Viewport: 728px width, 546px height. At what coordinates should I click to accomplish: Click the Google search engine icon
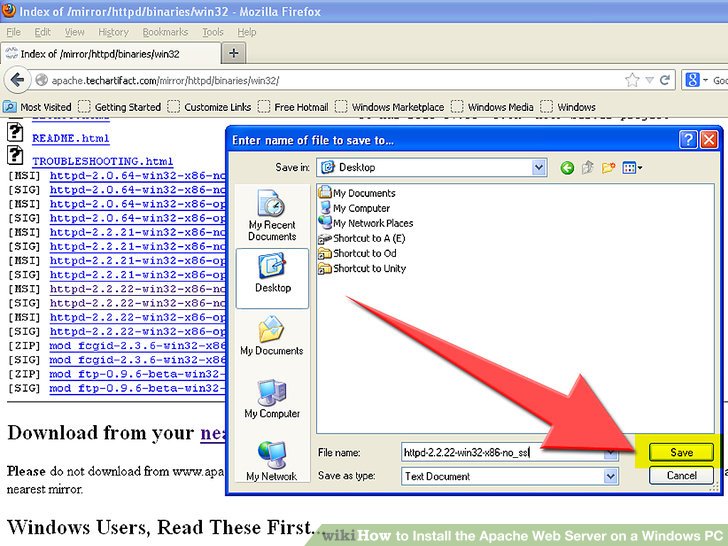point(692,80)
